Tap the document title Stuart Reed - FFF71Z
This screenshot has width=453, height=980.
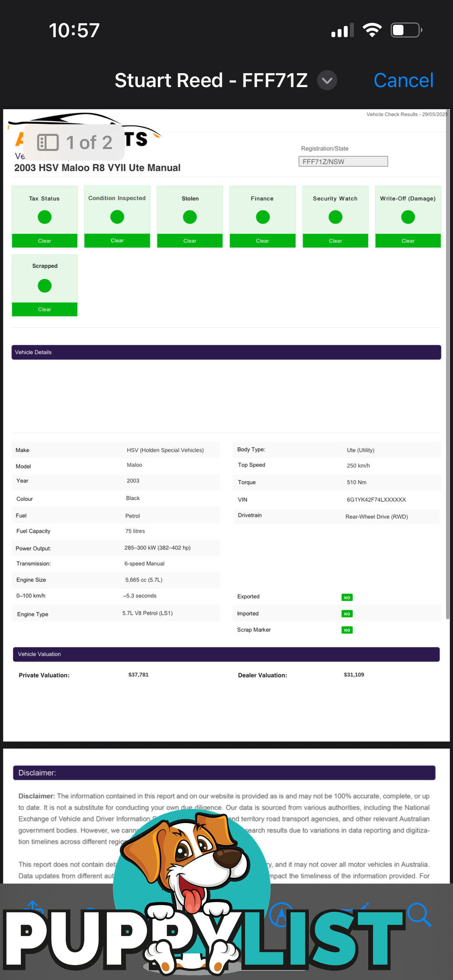[x=211, y=80]
